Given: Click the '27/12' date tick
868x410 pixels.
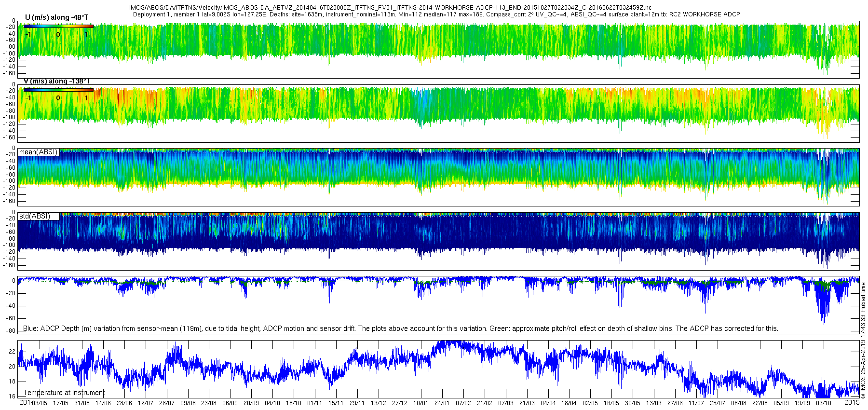Looking at the screenshot, I should [x=399, y=403].
